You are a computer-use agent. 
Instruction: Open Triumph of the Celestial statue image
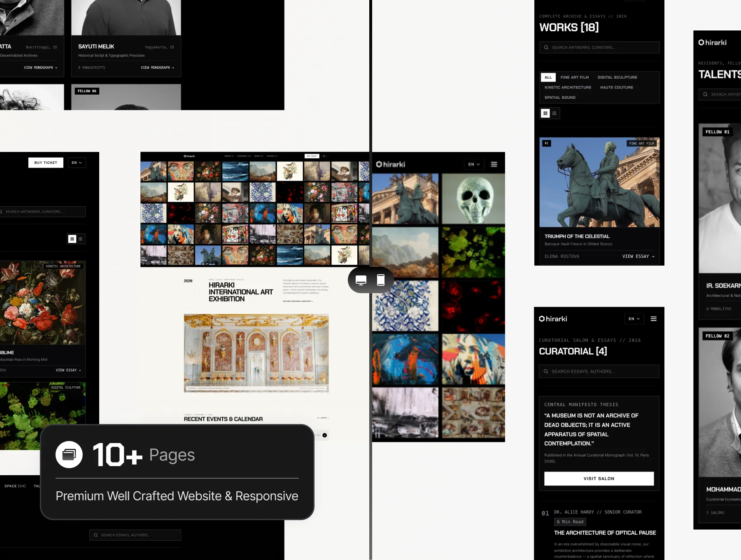pyautogui.click(x=599, y=182)
